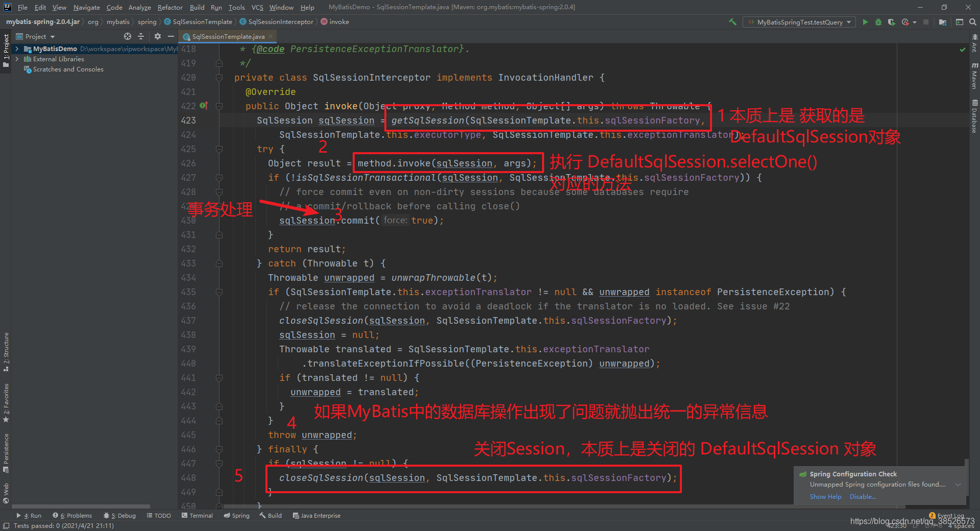The image size is (980, 531).
Task: Open the File menu
Action: point(22,7)
